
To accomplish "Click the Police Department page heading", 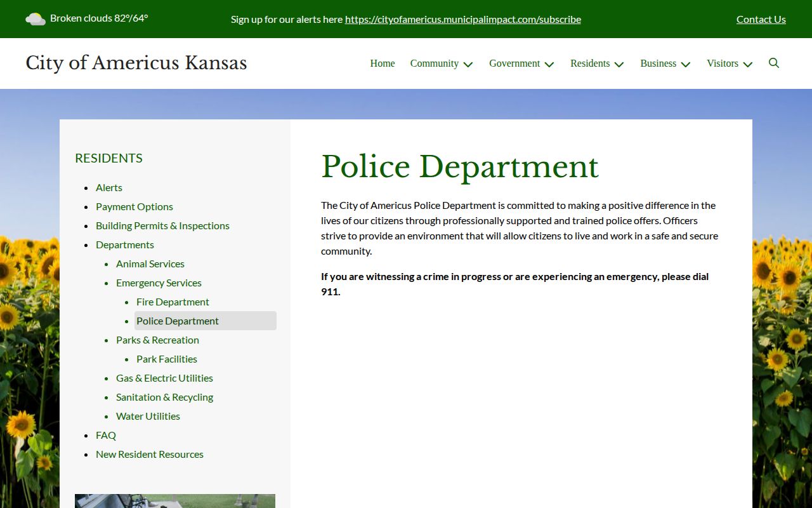I will 460,166.
